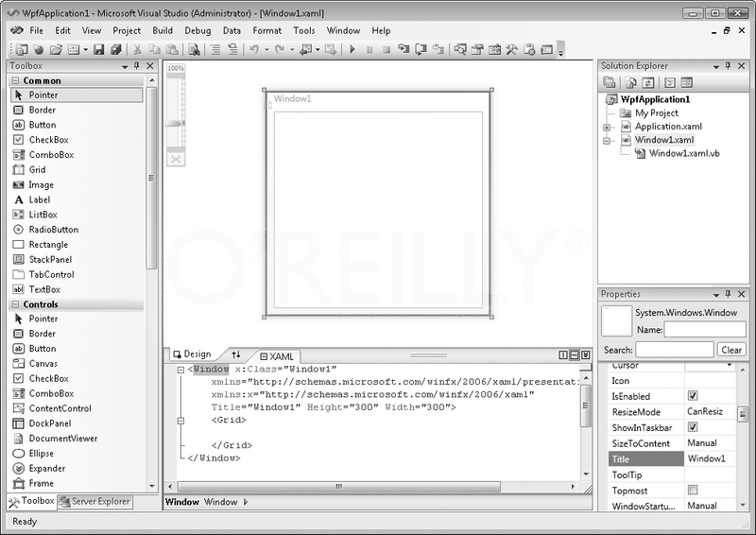Open the Toolbox panel options dropdown arrow
The image size is (756, 535).
point(125,66)
